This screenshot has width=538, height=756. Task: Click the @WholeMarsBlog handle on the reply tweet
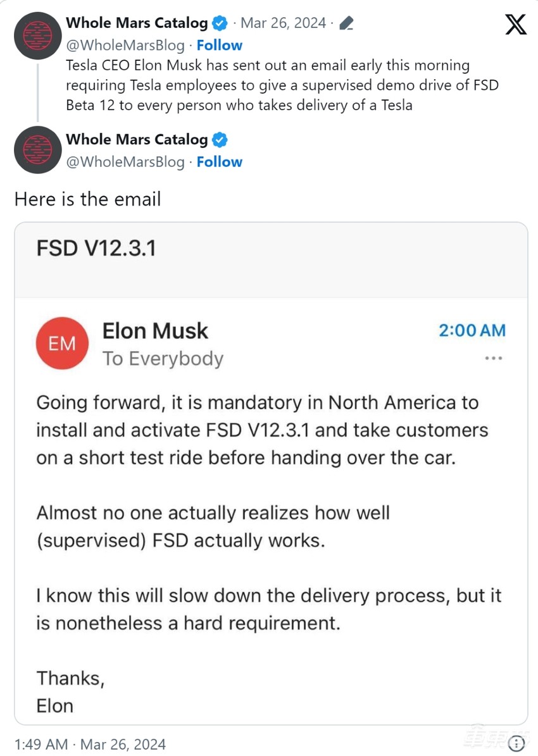click(125, 162)
